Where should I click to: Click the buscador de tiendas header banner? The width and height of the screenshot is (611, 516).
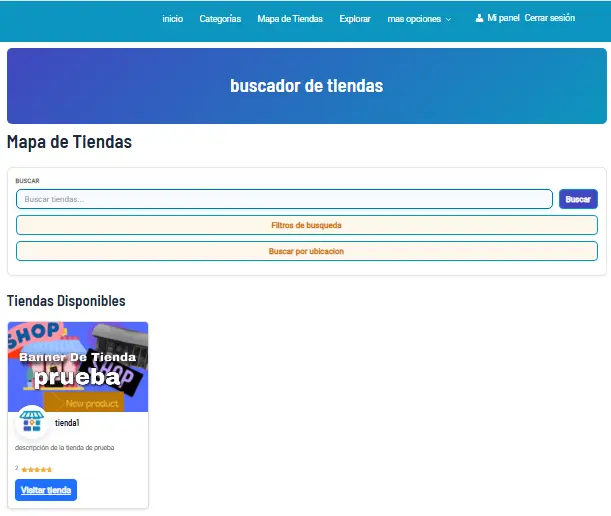(306, 86)
